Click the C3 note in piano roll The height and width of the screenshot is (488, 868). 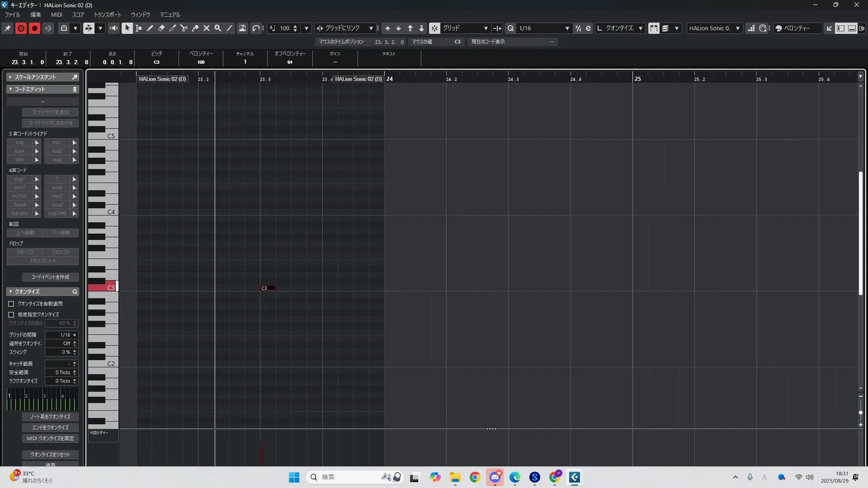click(268, 288)
